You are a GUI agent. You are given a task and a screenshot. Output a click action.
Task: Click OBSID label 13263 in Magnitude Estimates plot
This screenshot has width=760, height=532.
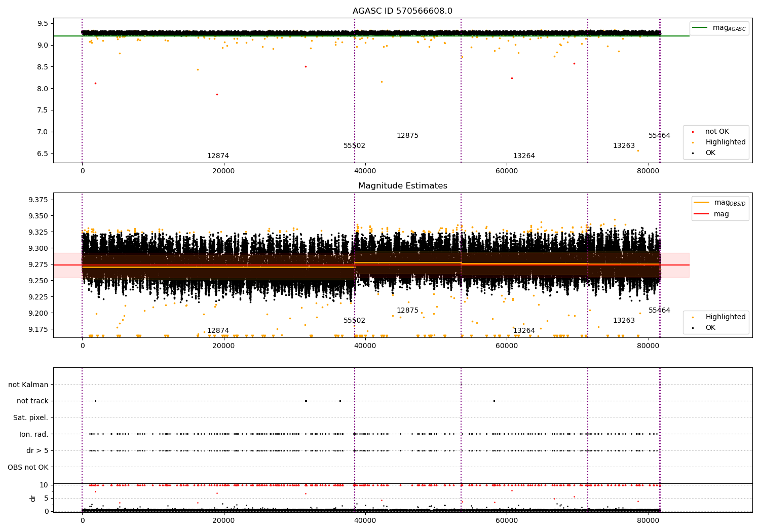(624, 320)
